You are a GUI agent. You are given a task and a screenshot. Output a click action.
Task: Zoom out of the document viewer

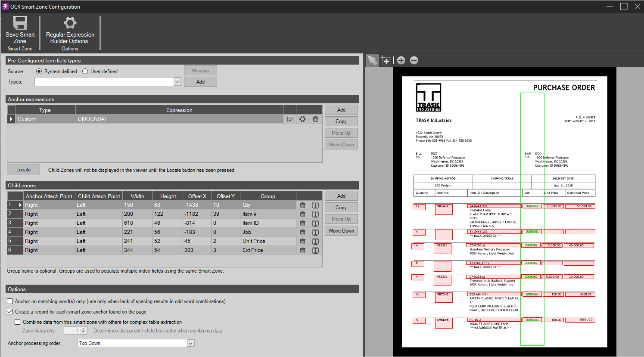[x=414, y=60]
